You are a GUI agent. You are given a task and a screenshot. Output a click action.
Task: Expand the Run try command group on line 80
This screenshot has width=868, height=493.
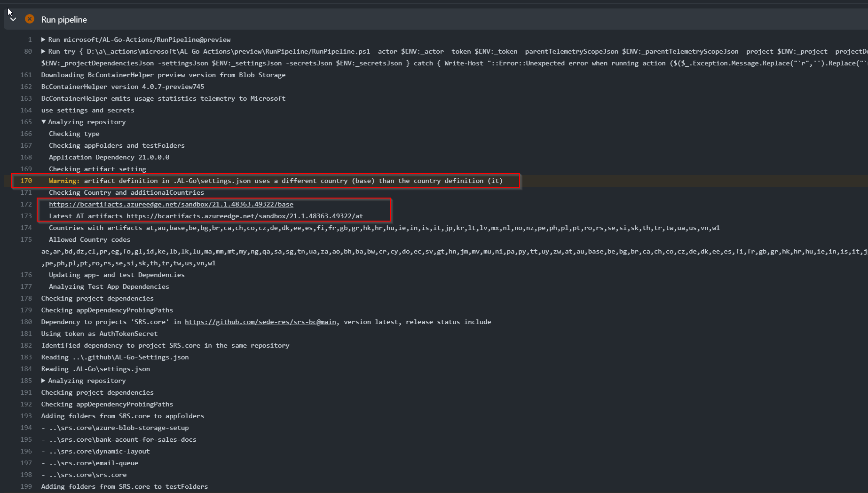43,51
